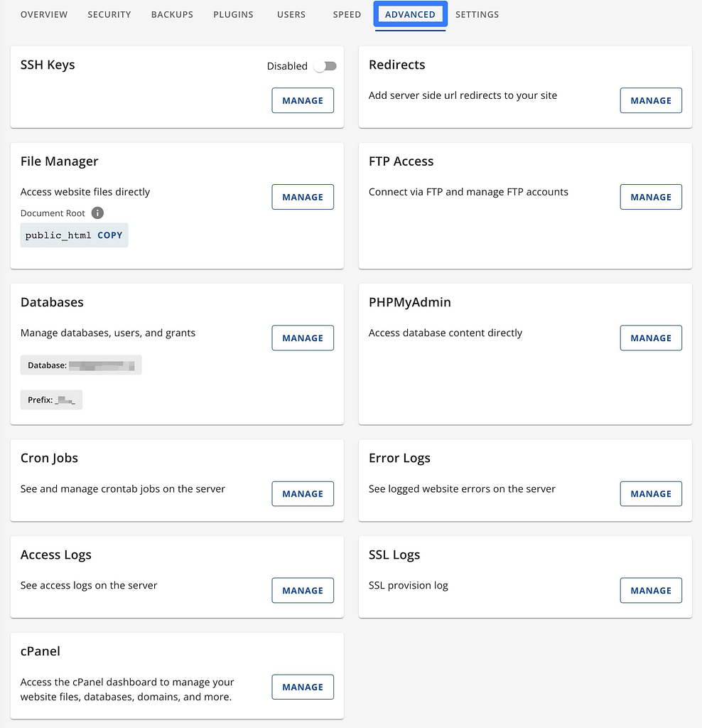Select the Plugins tab
Viewport: 702px width, 728px height.
coord(233,14)
